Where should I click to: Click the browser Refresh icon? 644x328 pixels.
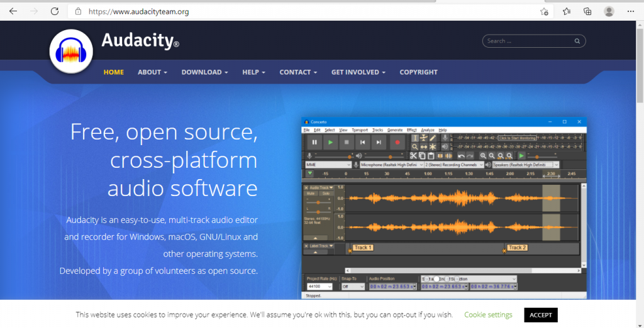point(55,11)
